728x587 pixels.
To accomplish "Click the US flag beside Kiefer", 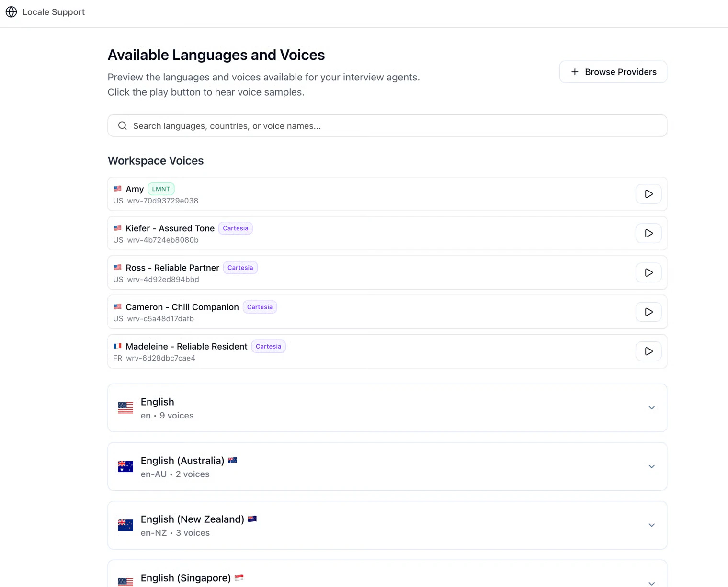I will [x=117, y=228].
